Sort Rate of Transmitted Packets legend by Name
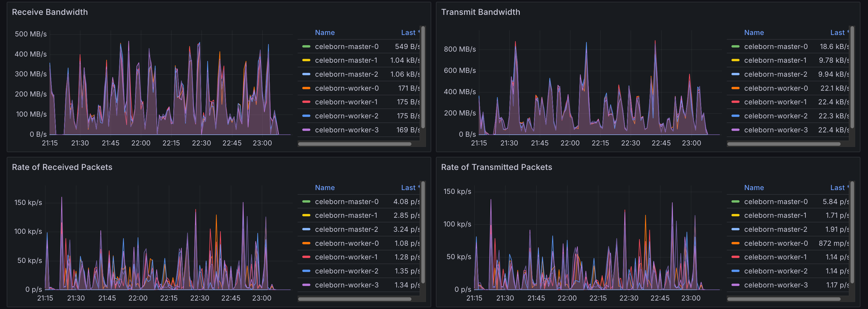The height and width of the screenshot is (309, 868). [x=754, y=187]
